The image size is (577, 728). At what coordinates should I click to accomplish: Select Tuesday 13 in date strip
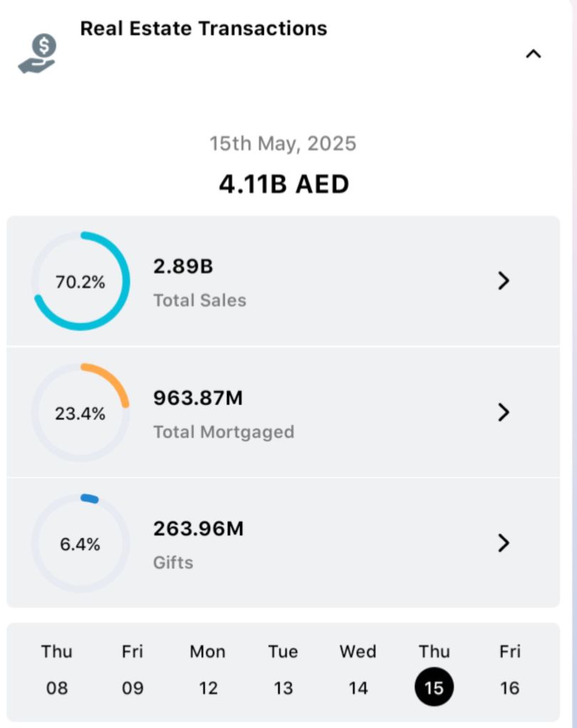pos(283,670)
